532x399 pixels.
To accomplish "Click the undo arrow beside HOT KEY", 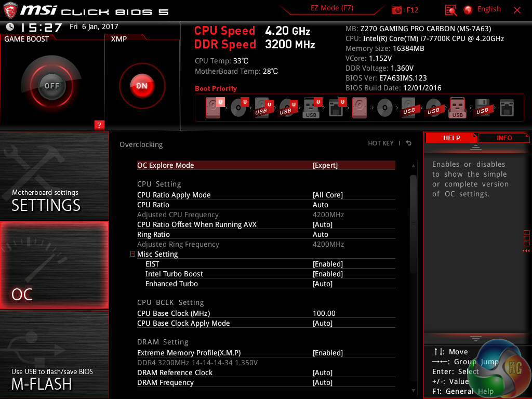I will pos(409,143).
